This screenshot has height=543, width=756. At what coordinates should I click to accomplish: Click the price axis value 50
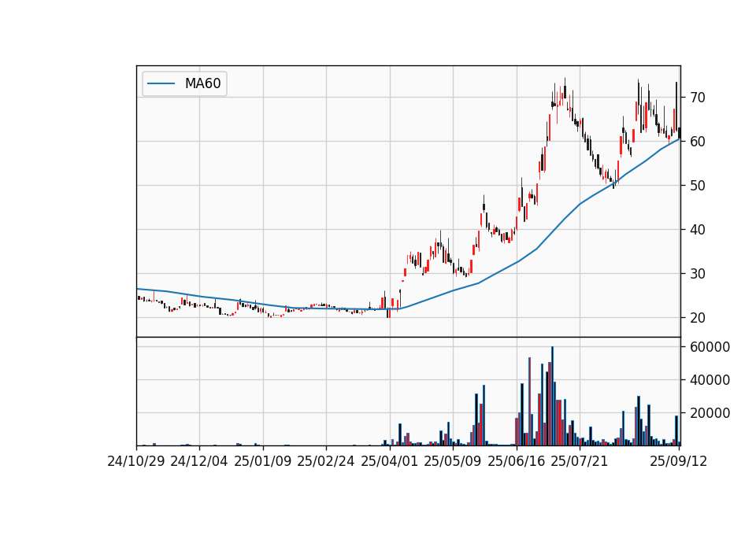698,186
